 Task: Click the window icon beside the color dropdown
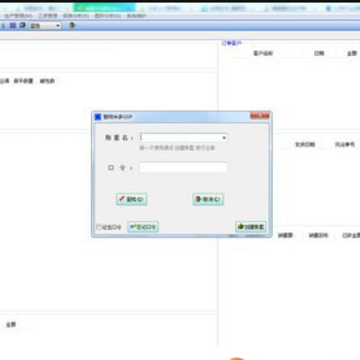pyautogui.click(x=22, y=25)
